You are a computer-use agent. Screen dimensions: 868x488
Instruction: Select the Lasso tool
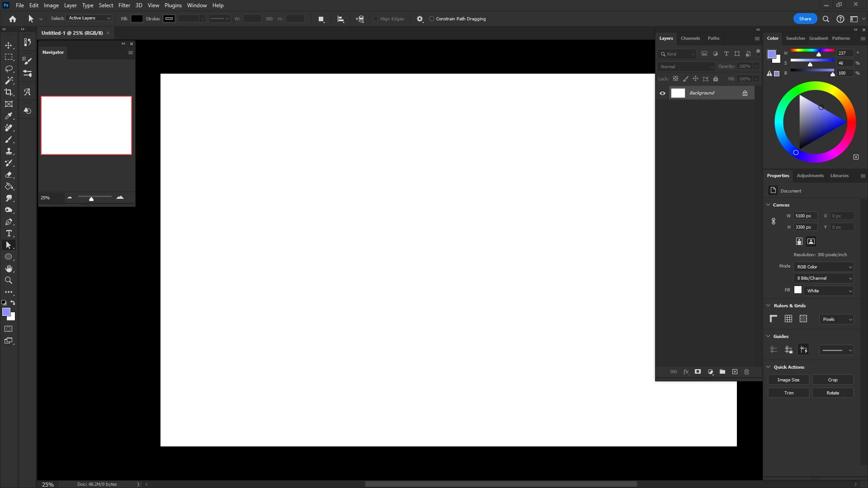coord(9,69)
